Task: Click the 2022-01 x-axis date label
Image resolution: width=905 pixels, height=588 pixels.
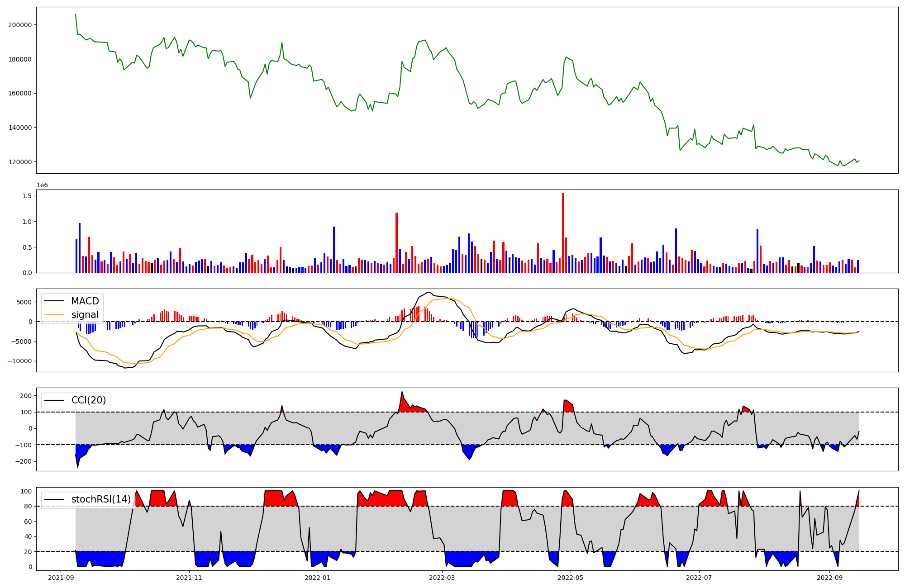Action: point(318,578)
